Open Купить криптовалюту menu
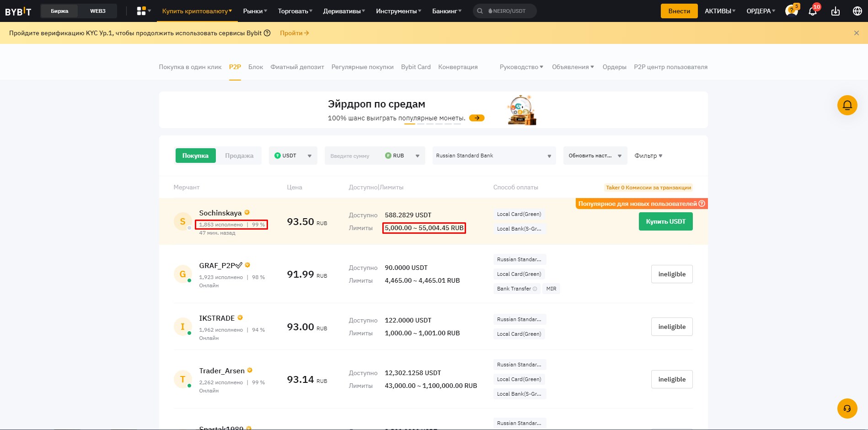This screenshot has height=430, width=868. coord(197,11)
